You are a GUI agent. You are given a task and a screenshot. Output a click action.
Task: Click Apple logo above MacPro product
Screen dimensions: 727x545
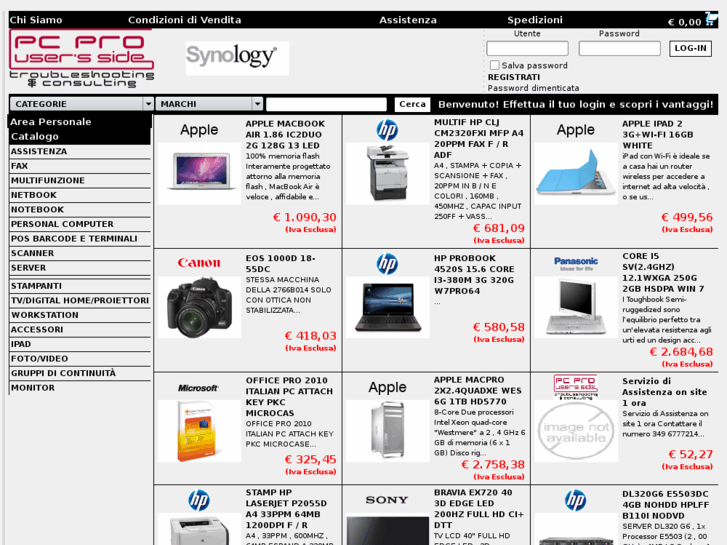387,387
